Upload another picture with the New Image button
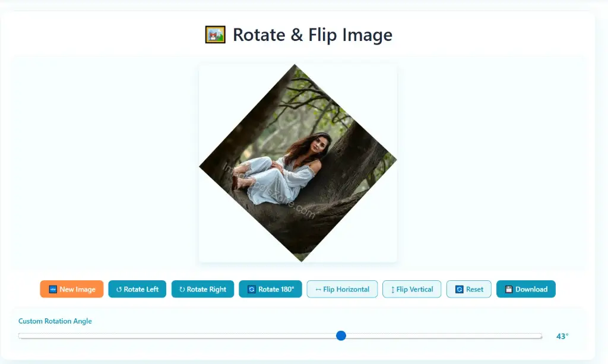This screenshot has height=364, width=608. coord(72,289)
